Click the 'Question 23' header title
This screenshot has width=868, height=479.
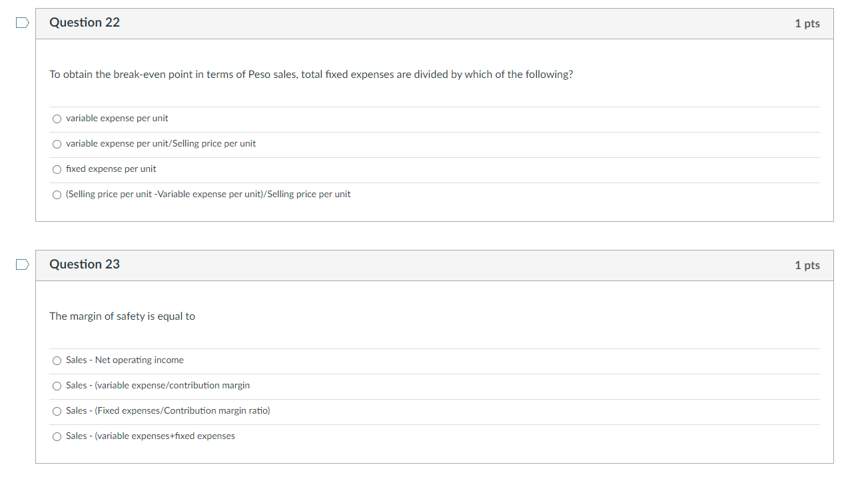point(85,264)
